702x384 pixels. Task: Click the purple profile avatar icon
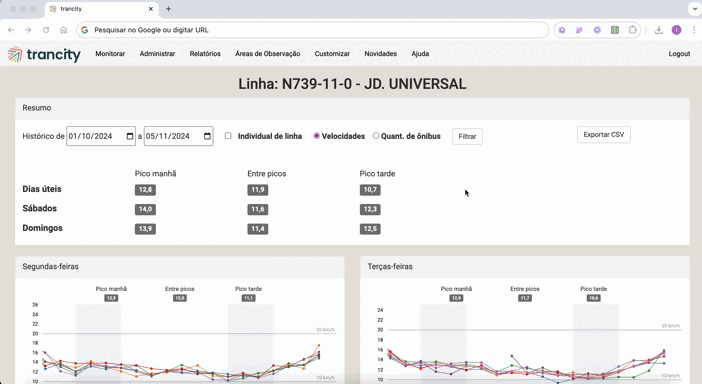click(x=676, y=30)
